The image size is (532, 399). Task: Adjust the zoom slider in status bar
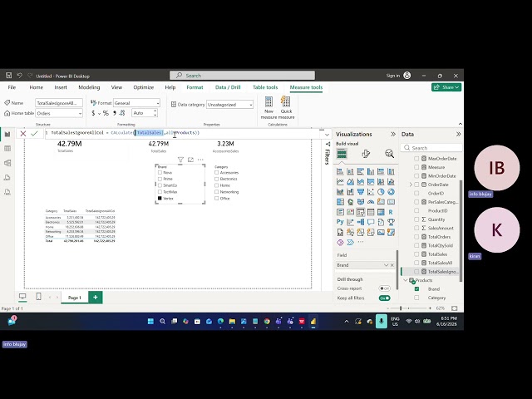[401, 308]
